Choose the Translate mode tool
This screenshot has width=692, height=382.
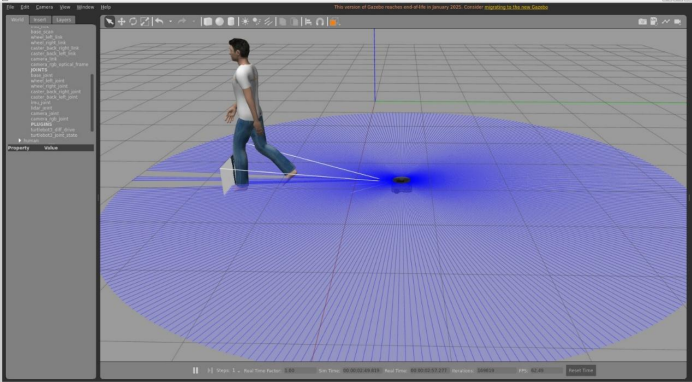pos(121,22)
